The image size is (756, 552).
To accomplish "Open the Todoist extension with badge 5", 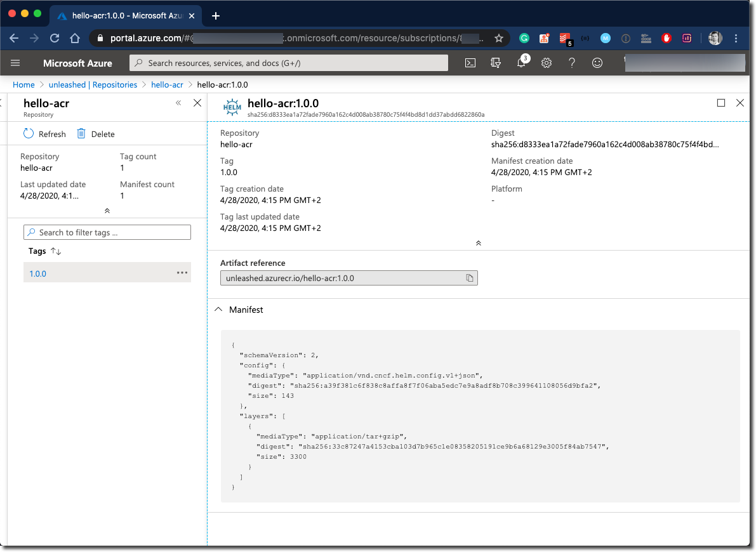I will [x=565, y=39].
